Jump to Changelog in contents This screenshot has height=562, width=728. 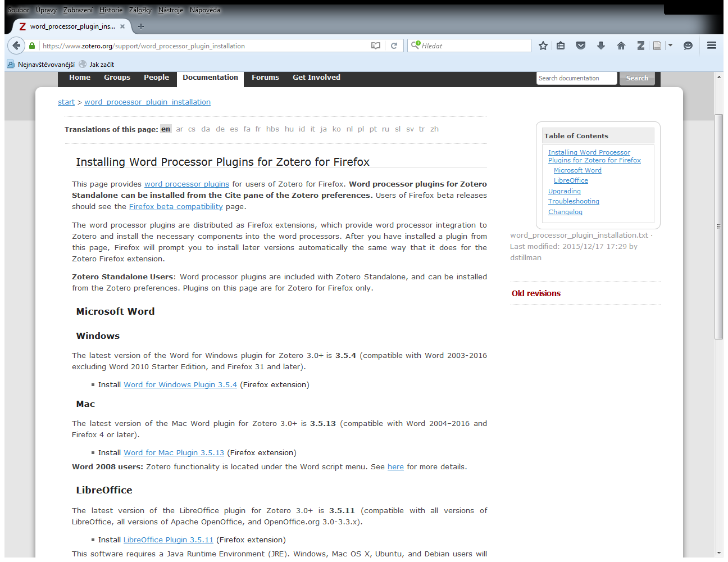pos(565,212)
